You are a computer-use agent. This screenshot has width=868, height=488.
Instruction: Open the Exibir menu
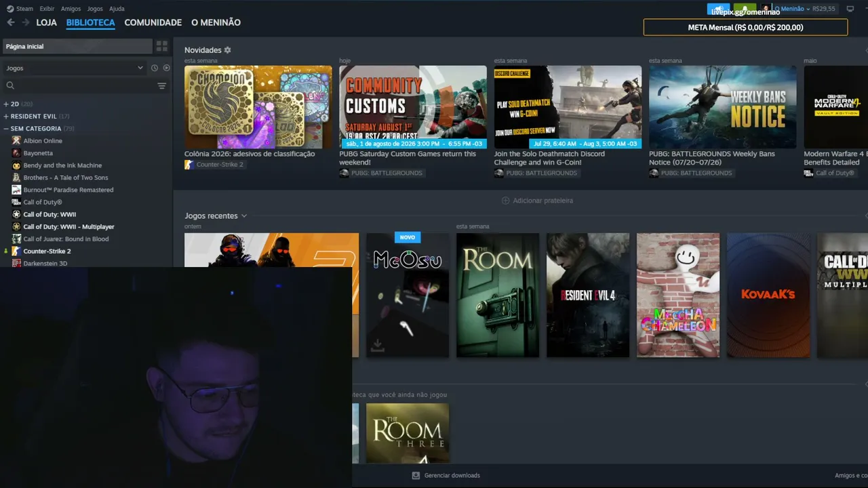47,9
